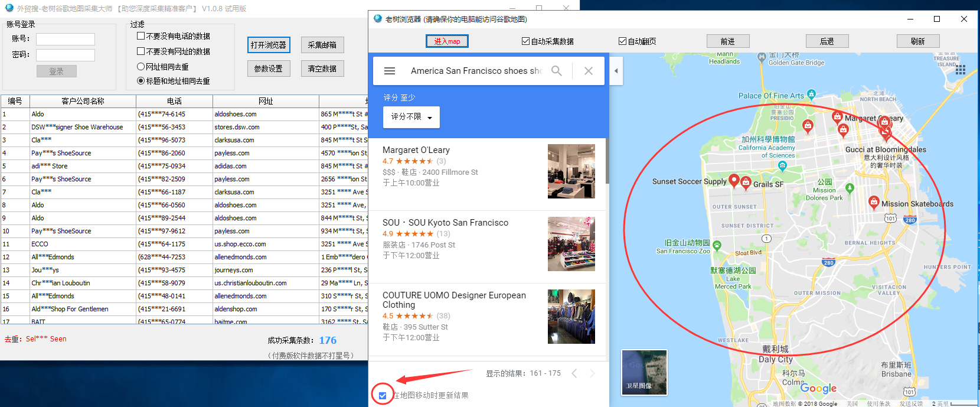Toggle '自动翻页' checkbox
Viewport: 980px width, 407px height.
[x=622, y=41]
